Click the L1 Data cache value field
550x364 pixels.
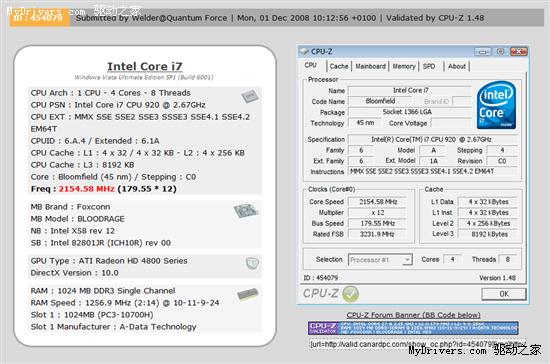pos(488,202)
